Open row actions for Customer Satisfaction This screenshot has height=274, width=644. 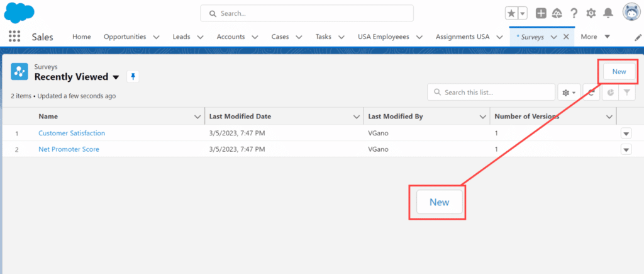click(x=626, y=134)
